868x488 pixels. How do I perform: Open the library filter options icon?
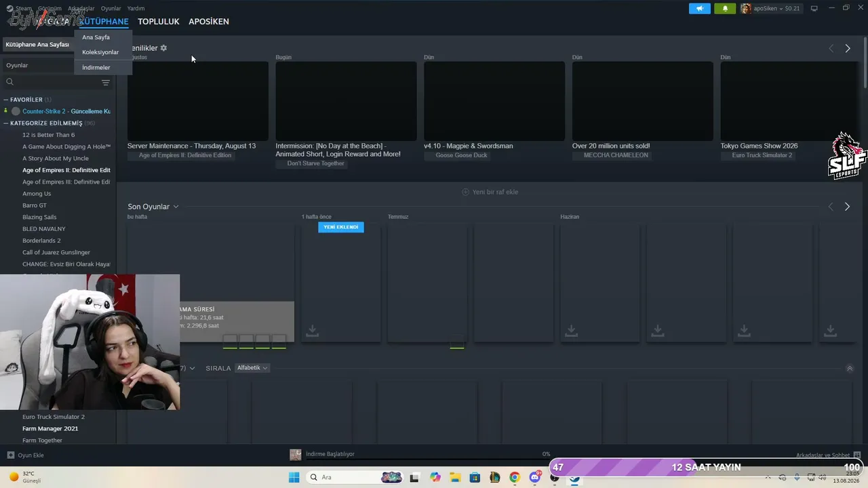(106, 83)
